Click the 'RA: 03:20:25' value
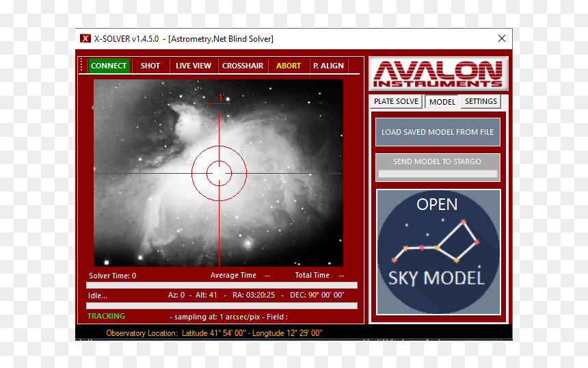Viewport: 588px width, 368px height. (254, 295)
